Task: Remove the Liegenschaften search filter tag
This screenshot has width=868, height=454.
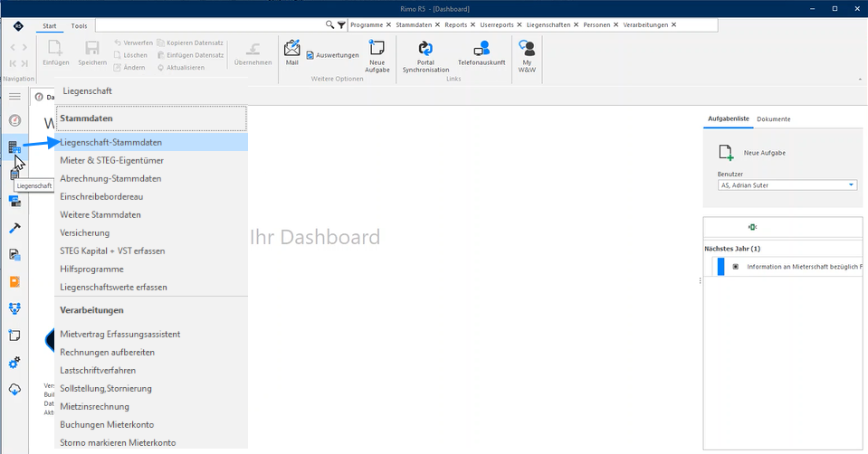Action: 576,25
